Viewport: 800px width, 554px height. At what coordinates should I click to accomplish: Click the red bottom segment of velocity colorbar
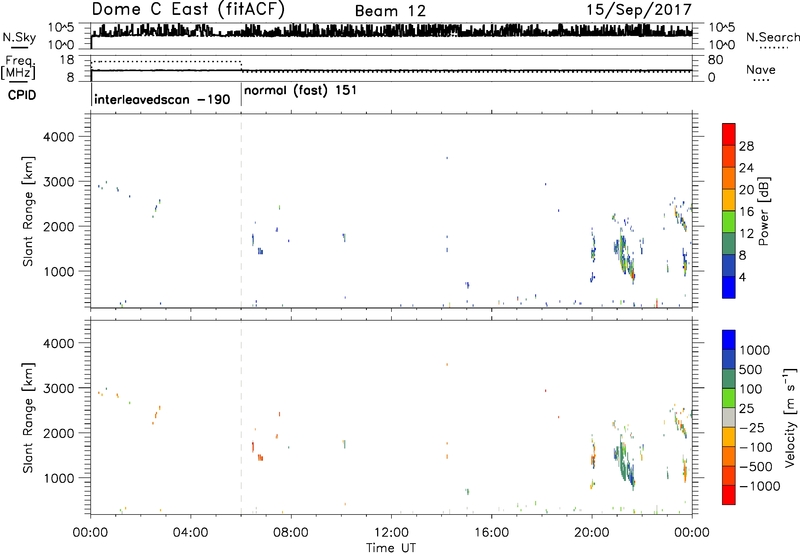tap(729, 495)
